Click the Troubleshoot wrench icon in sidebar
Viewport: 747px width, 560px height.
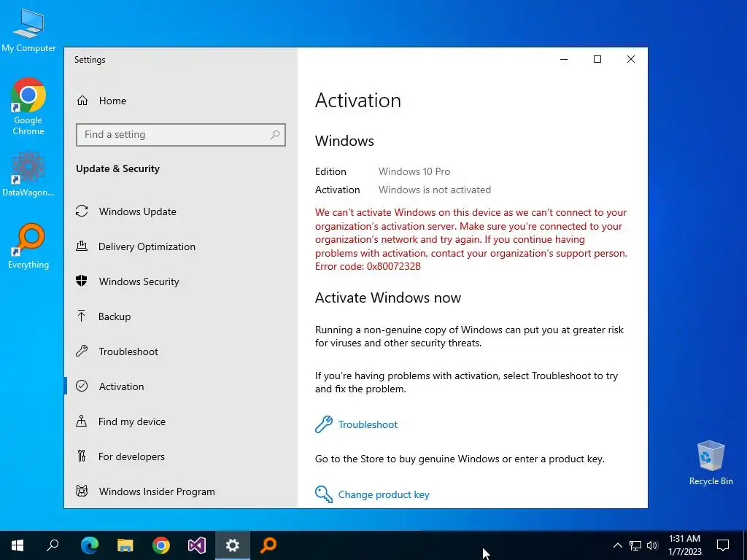coord(82,351)
